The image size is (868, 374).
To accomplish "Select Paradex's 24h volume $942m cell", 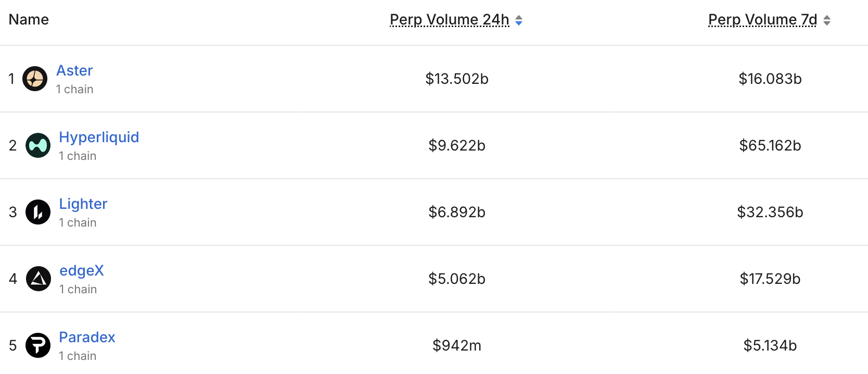I will pos(457,345).
